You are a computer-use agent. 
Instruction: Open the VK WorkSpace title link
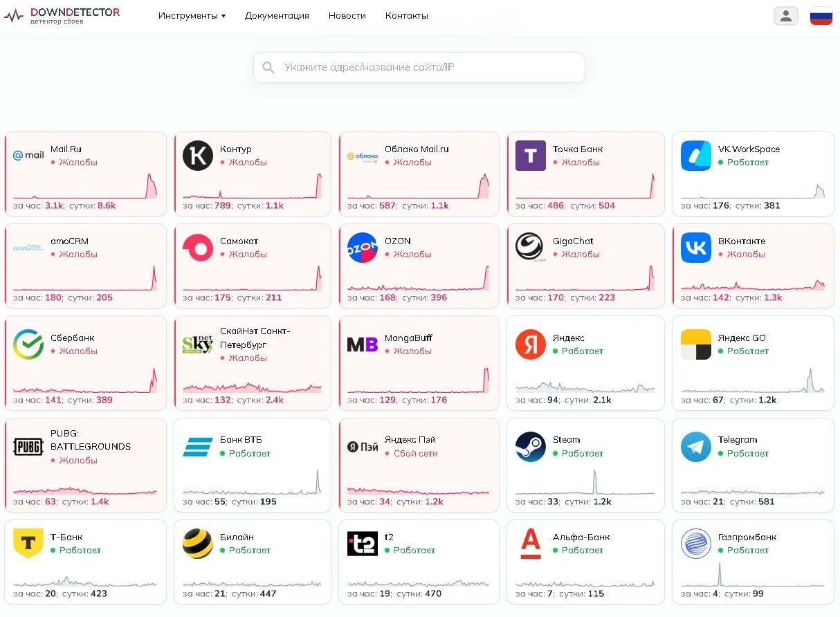[x=749, y=149]
